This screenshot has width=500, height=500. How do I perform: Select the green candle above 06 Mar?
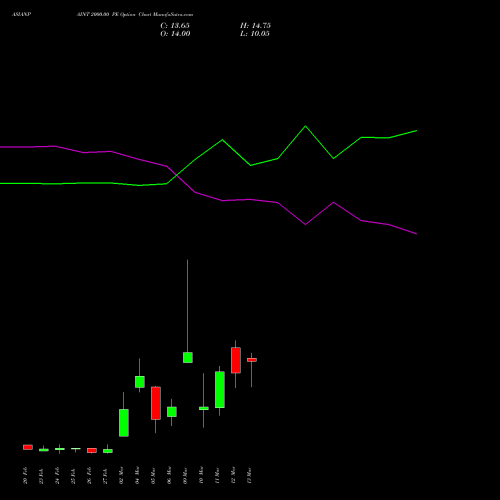coord(172,412)
